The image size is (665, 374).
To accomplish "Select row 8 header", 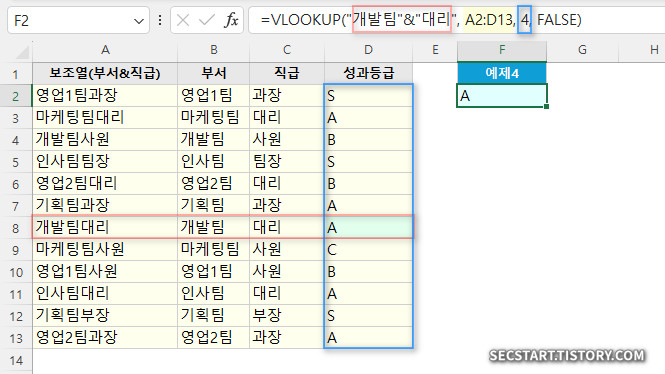I will (16, 228).
